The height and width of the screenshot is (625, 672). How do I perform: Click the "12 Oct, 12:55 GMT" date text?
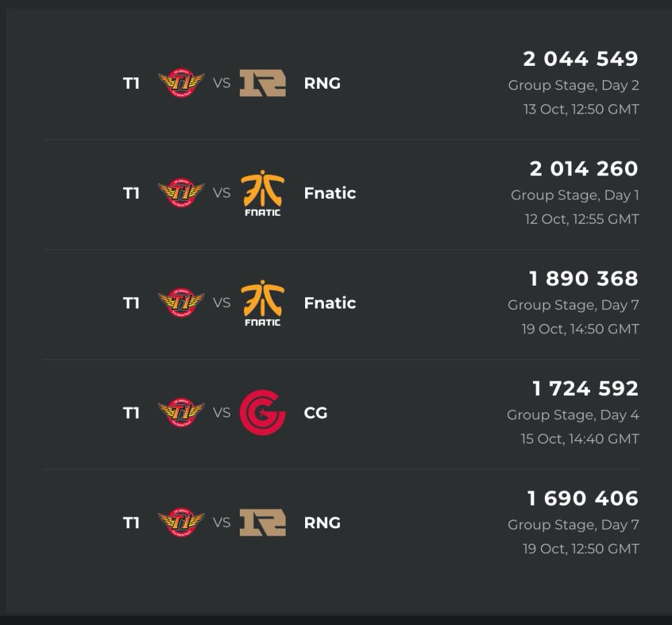tap(582, 219)
